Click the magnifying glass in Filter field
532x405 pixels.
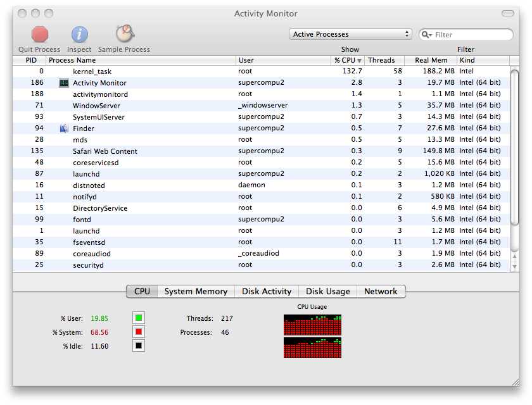coord(426,35)
